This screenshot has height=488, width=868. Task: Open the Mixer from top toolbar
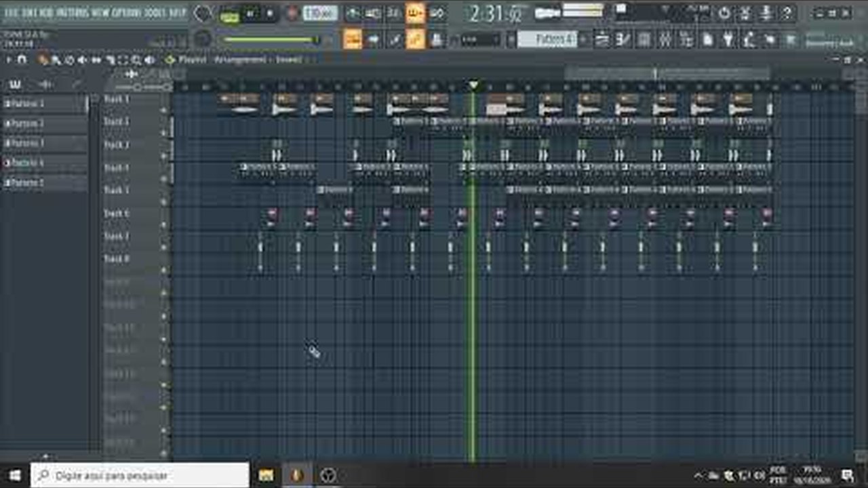click(x=666, y=39)
